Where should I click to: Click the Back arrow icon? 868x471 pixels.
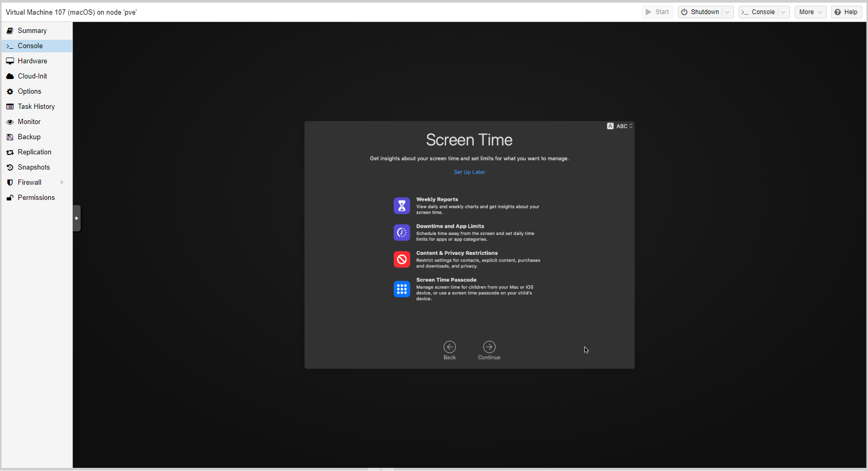[450, 347]
